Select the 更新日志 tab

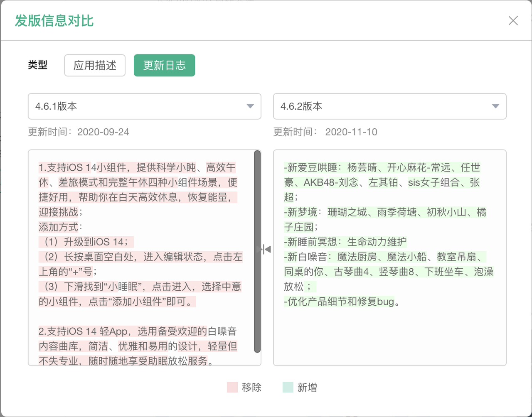pos(164,65)
